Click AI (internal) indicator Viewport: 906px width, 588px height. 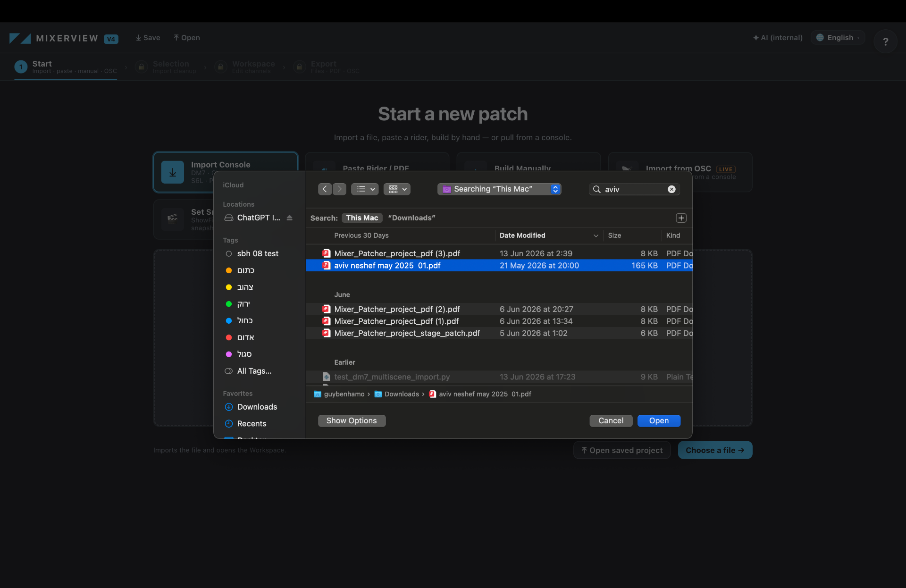click(x=778, y=38)
